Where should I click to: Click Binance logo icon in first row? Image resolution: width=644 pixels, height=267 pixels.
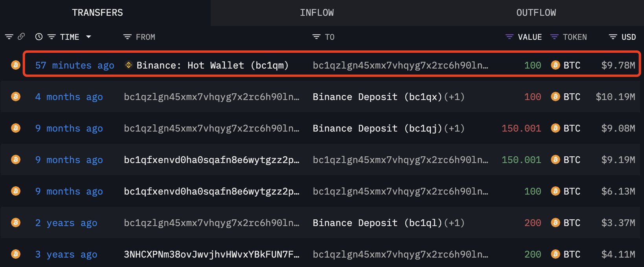129,65
